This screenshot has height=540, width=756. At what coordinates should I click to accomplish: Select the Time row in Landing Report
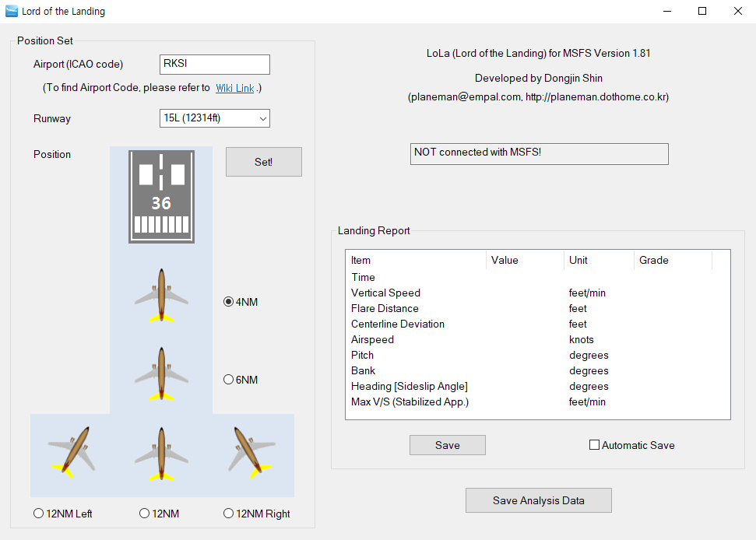(x=537, y=277)
